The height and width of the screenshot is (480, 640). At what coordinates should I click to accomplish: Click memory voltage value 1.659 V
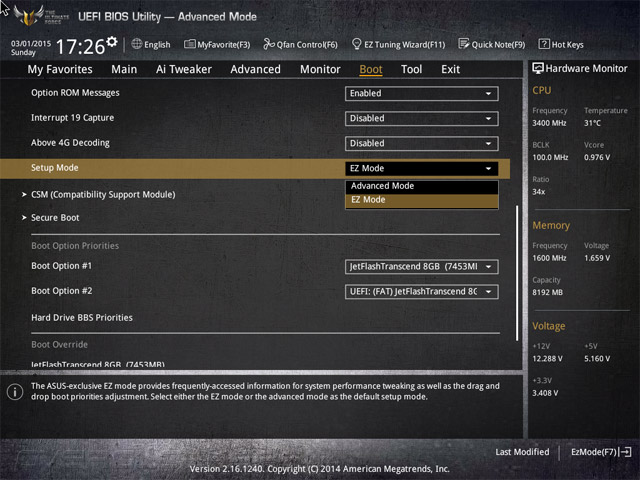coord(597,258)
